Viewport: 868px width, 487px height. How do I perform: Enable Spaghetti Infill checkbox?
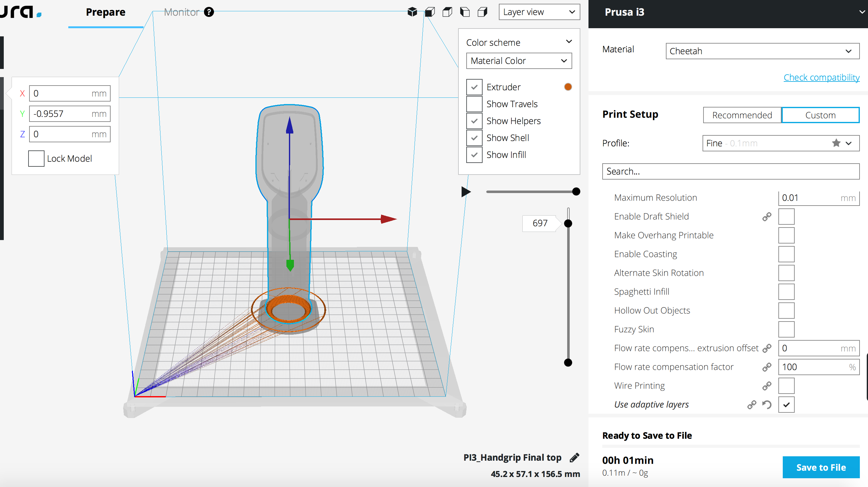pyautogui.click(x=786, y=292)
